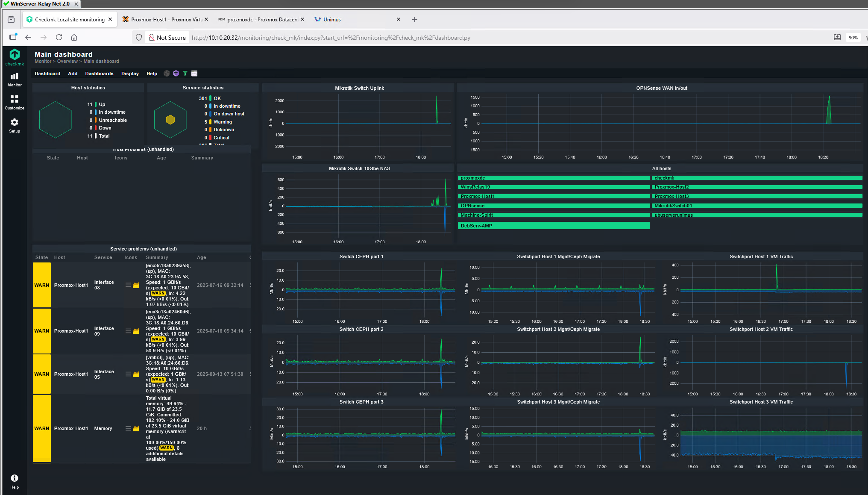Reload the page with browser refresh button
This screenshot has width=868, height=495.
click(x=59, y=38)
